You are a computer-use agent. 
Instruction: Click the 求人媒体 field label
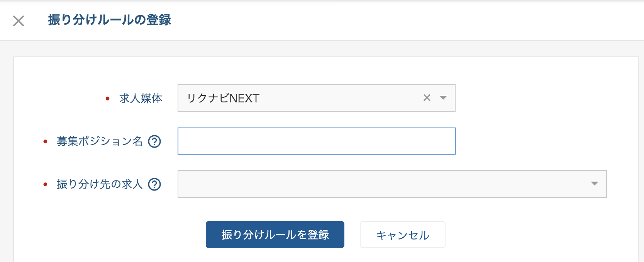click(141, 99)
